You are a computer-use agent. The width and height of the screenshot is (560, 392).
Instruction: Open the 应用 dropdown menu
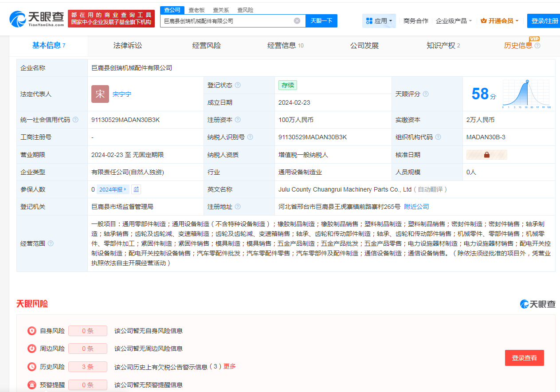tap(379, 21)
